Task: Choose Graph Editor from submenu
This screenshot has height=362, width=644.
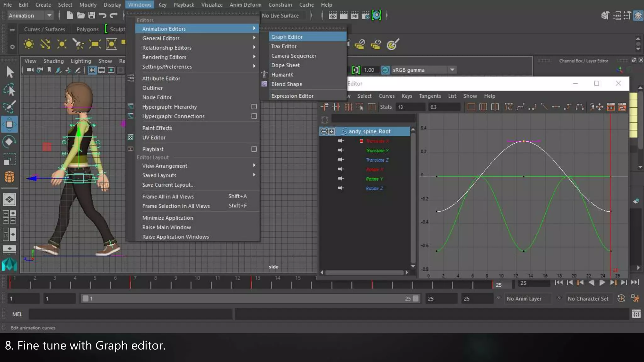Action: tap(287, 37)
